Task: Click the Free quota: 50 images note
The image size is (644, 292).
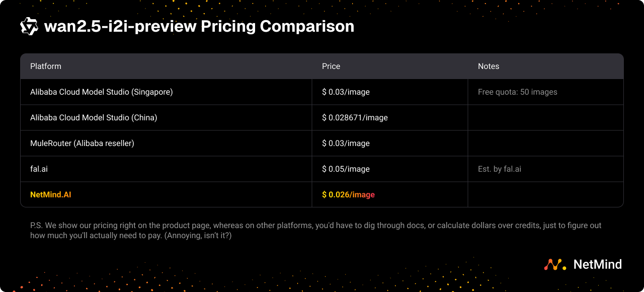Action: pyautogui.click(x=517, y=92)
